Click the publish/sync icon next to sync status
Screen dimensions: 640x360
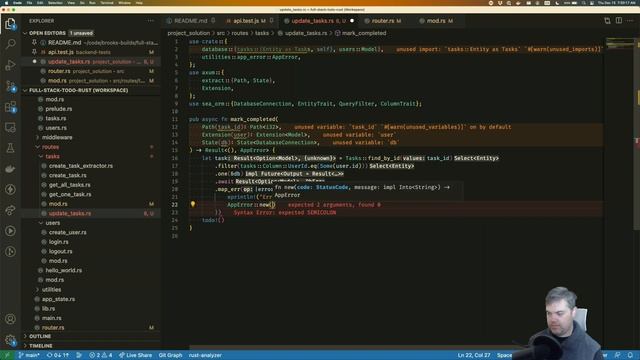pyautogui.click(x=79, y=355)
